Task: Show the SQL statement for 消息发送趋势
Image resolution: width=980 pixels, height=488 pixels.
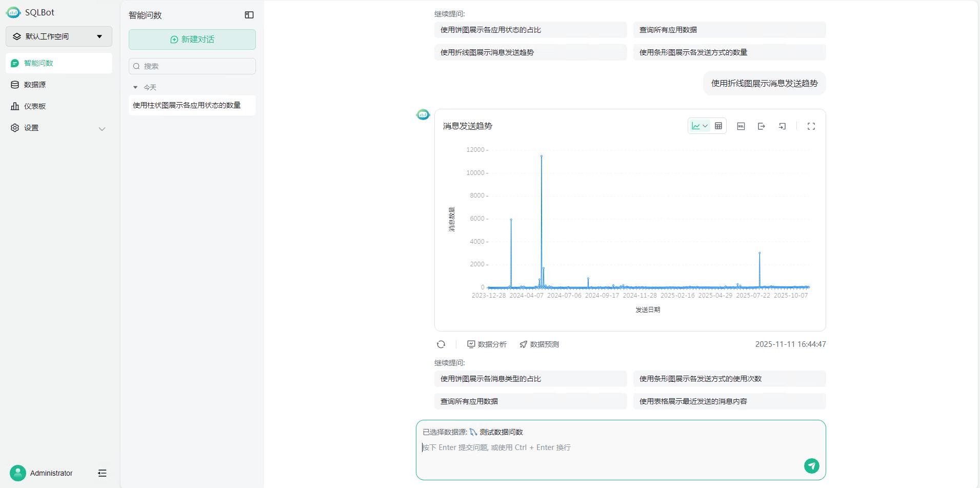Action: click(741, 126)
